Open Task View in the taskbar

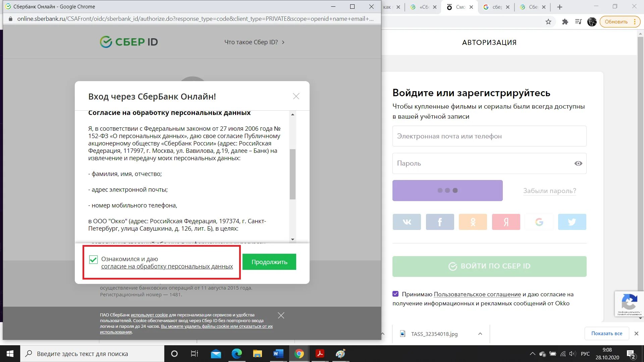click(x=195, y=354)
